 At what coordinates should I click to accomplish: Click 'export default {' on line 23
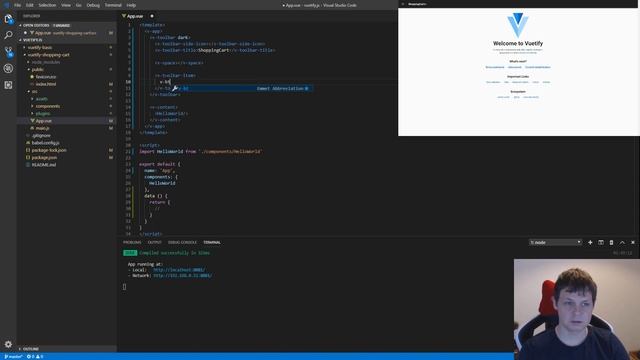[x=159, y=164]
